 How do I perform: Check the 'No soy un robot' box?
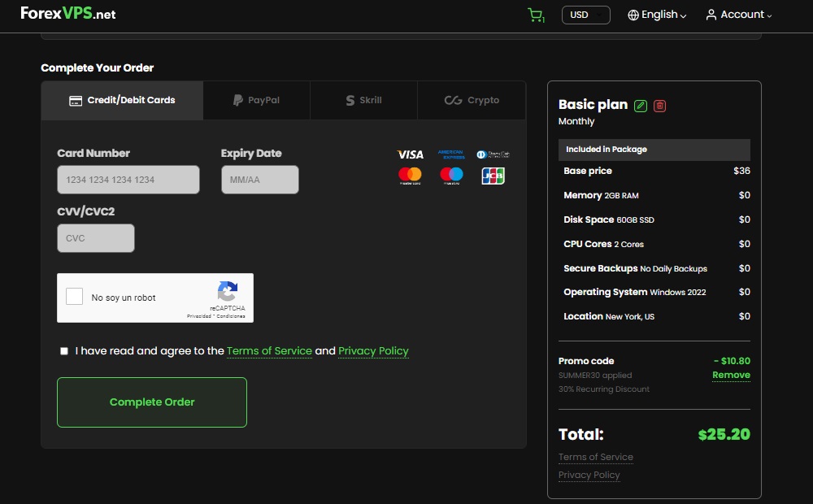[x=75, y=297]
